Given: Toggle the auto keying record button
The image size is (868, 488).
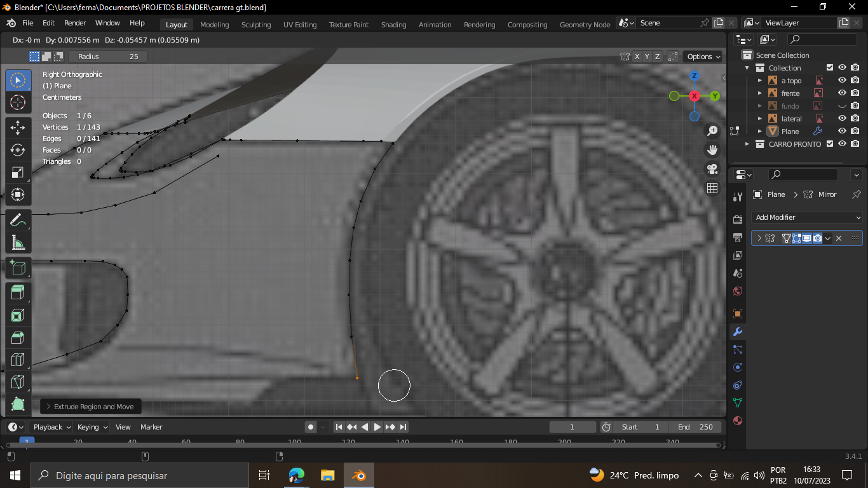Looking at the screenshot, I should click(x=311, y=427).
